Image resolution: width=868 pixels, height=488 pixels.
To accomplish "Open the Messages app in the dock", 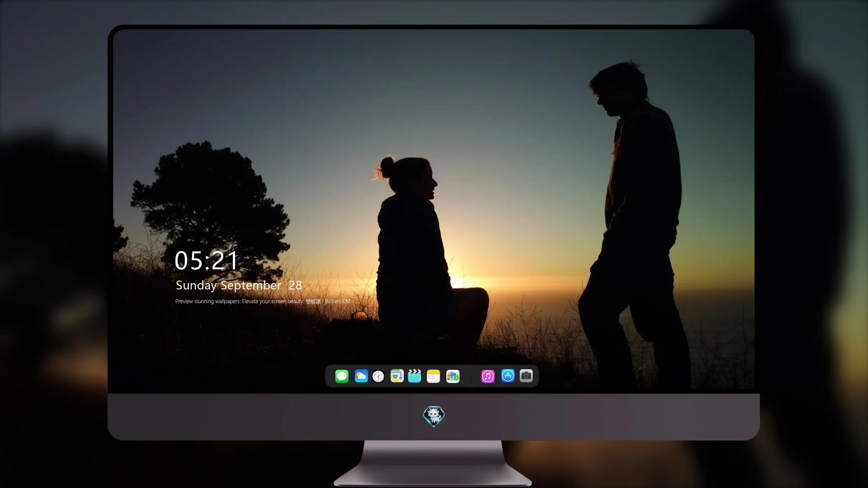I will (x=342, y=376).
